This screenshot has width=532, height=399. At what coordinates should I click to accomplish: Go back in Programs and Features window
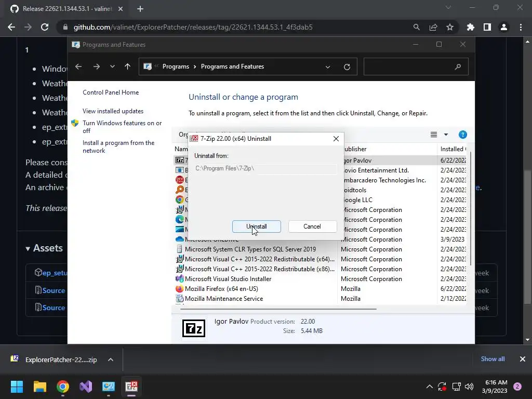[x=78, y=66]
